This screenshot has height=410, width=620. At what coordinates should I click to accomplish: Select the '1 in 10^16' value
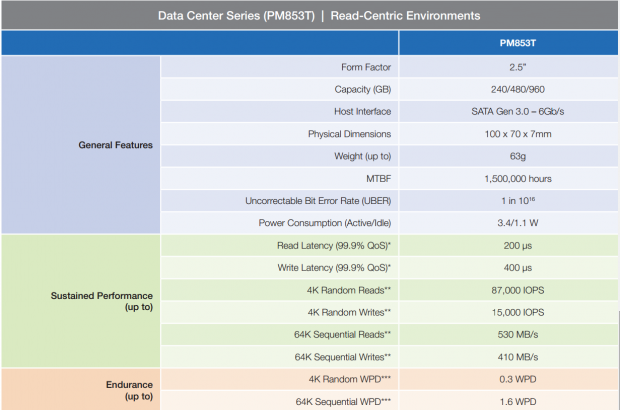518,201
